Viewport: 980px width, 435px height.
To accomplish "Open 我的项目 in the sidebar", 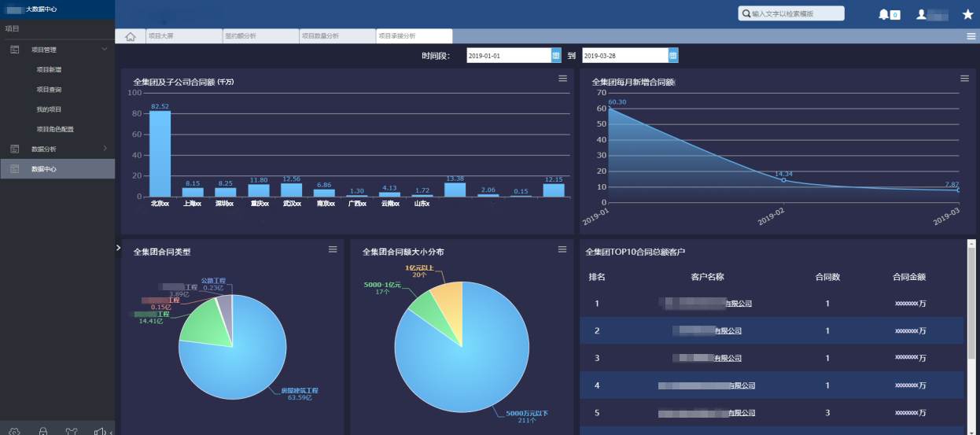I will tap(50, 109).
